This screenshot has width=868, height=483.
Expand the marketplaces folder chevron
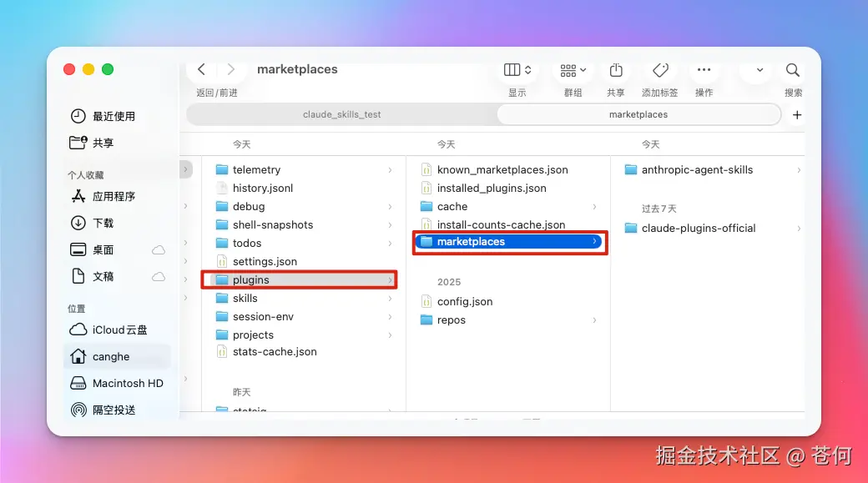(594, 241)
